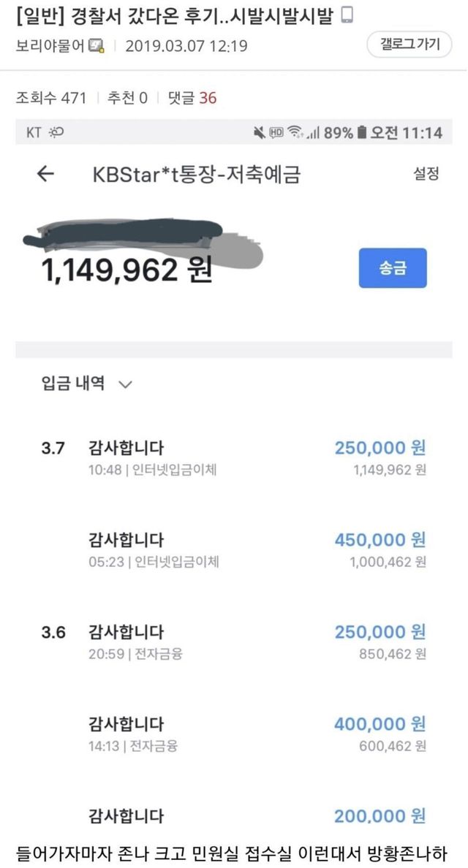Tap the HD call icon in status bar
The image size is (468, 868).
tap(276, 132)
